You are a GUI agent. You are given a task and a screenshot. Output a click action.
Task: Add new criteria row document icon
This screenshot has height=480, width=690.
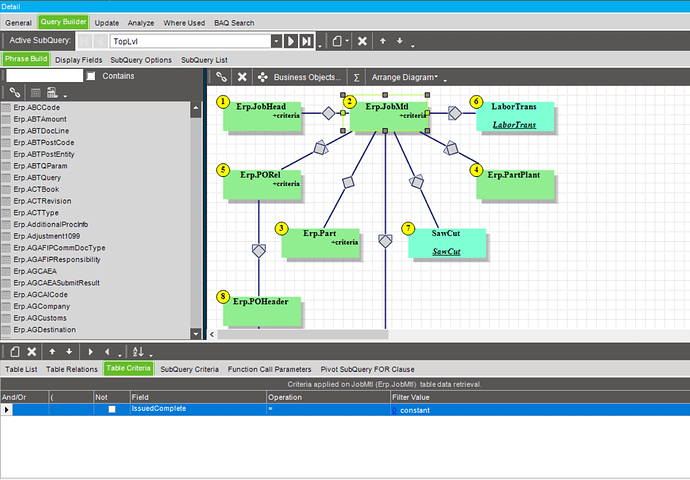(x=15, y=352)
